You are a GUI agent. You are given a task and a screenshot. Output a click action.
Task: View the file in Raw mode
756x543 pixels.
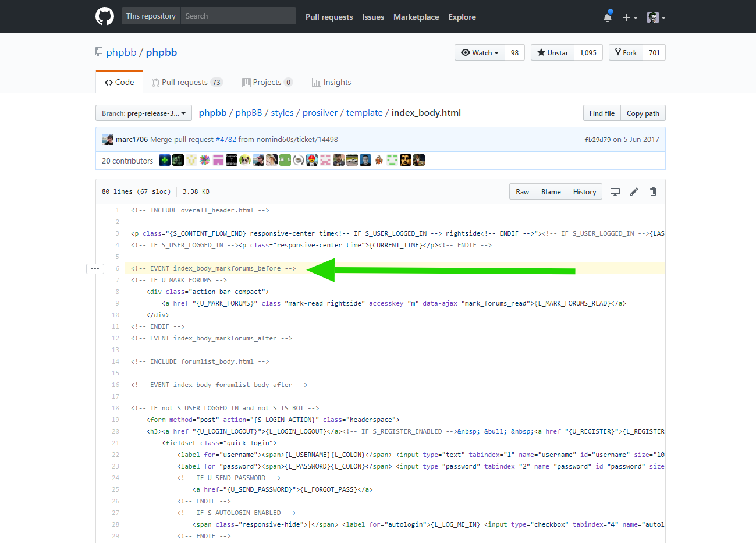pyautogui.click(x=523, y=191)
